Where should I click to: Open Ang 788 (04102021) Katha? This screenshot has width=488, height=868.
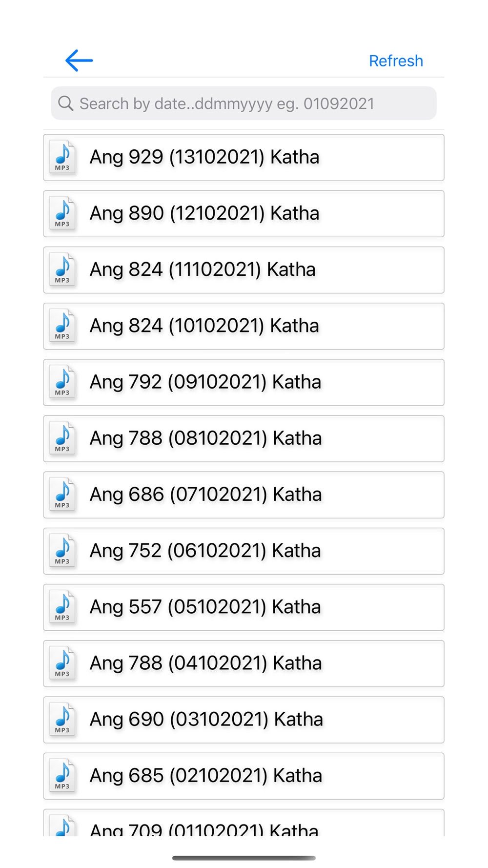244,663
